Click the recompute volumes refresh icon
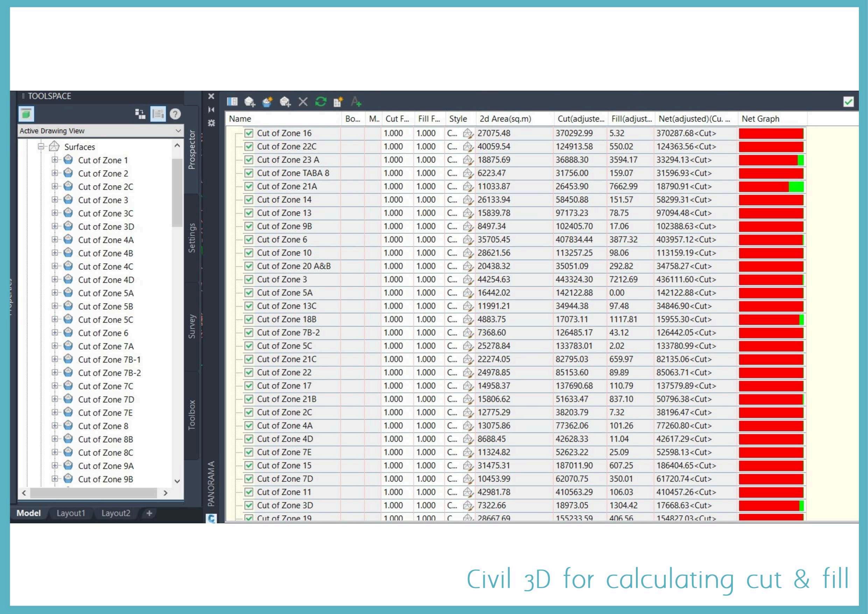 (x=321, y=102)
